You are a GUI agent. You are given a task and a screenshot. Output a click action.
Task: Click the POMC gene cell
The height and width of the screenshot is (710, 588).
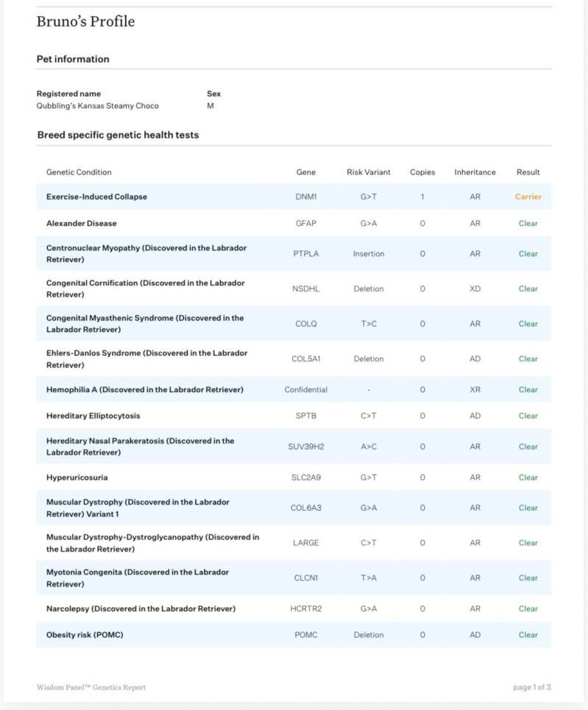(305, 635)
